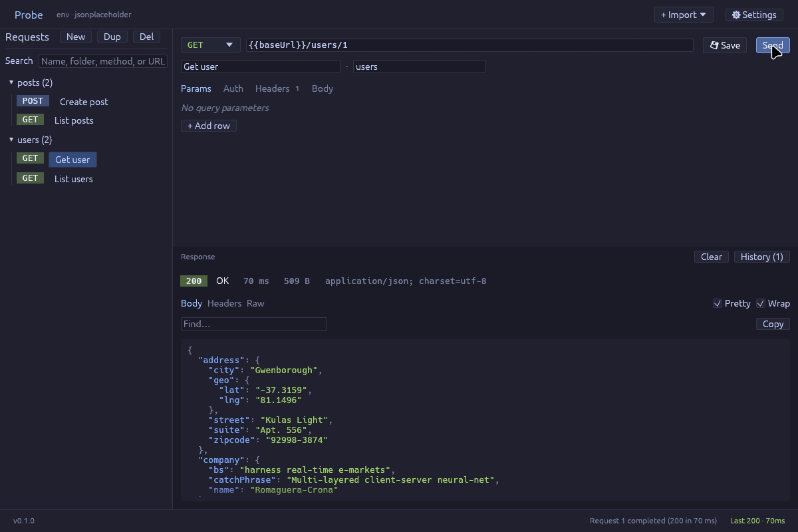The height and width of the screenshot is (532, 798).
Task: Delete request with Del button
Action: tap(146, 37)
